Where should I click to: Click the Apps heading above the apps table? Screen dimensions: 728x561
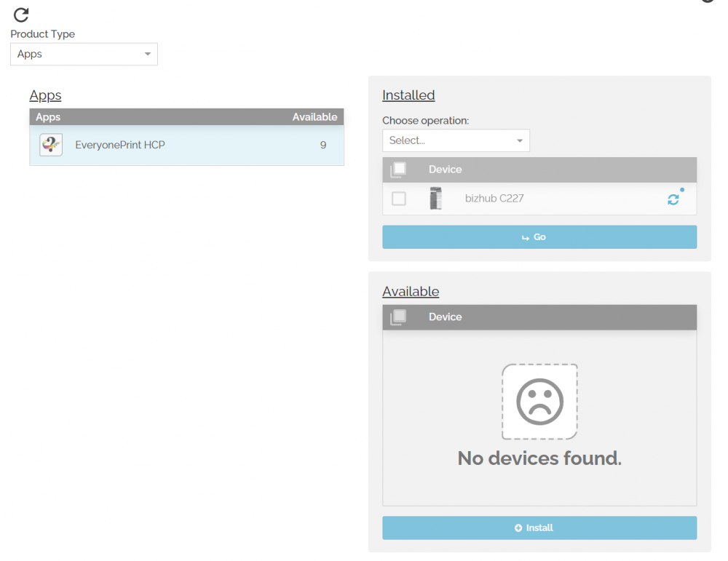pos(45,95)
